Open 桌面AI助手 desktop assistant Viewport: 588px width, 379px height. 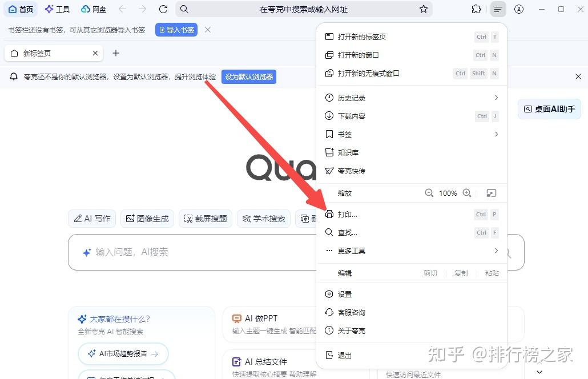[549, 109]
